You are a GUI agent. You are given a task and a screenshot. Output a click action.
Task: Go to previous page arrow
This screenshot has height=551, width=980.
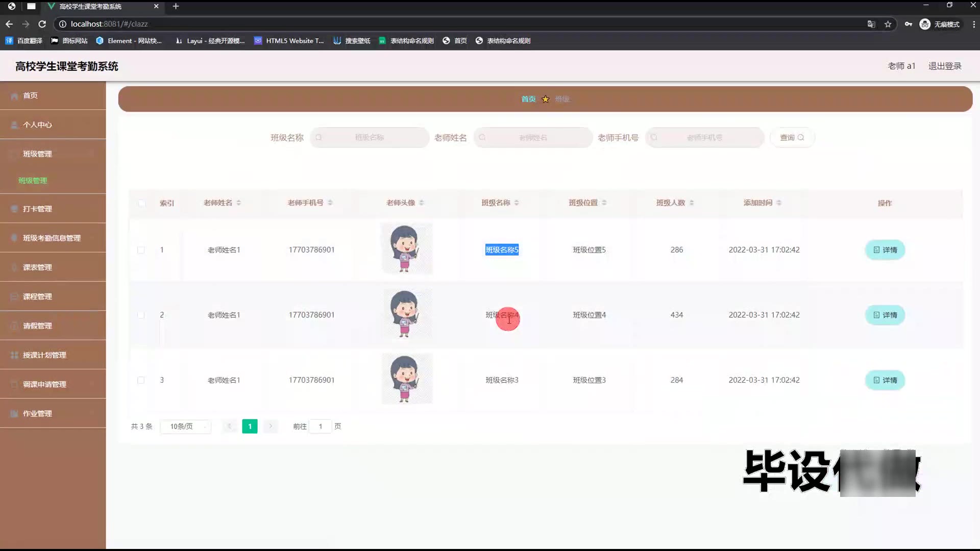[x=229, y=427]
